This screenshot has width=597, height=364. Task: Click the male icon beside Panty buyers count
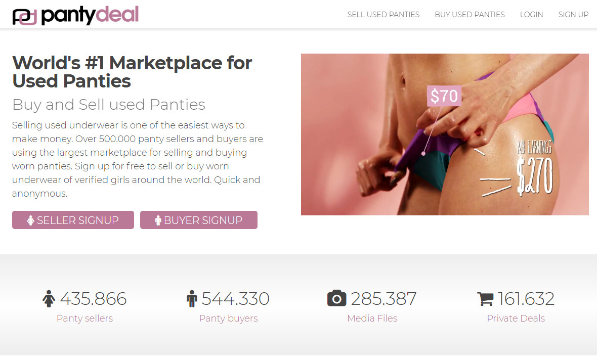[191, 299]
